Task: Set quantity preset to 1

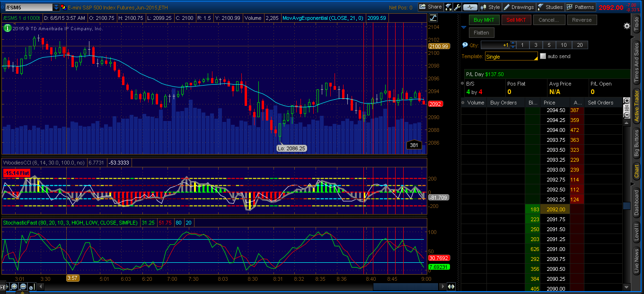Action: tap(522, 45)
